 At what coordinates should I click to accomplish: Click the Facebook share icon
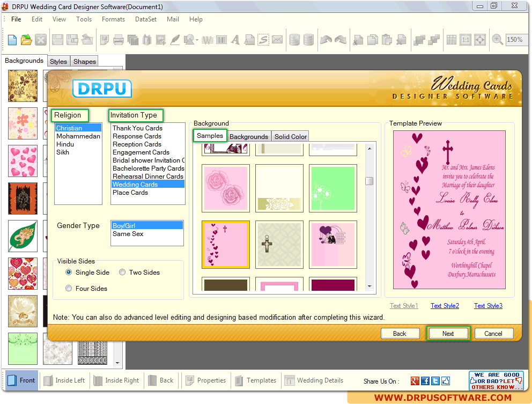[425, 381]
